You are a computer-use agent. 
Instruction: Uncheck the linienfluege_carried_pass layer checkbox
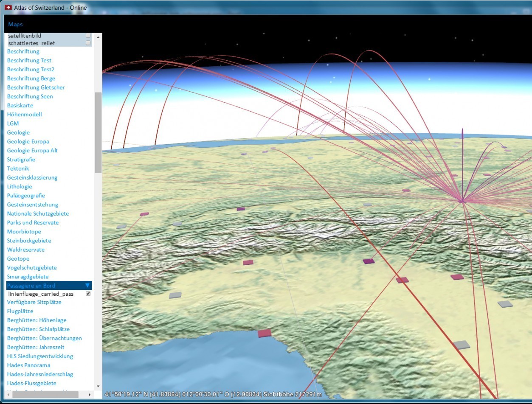[x=88, y=294]
